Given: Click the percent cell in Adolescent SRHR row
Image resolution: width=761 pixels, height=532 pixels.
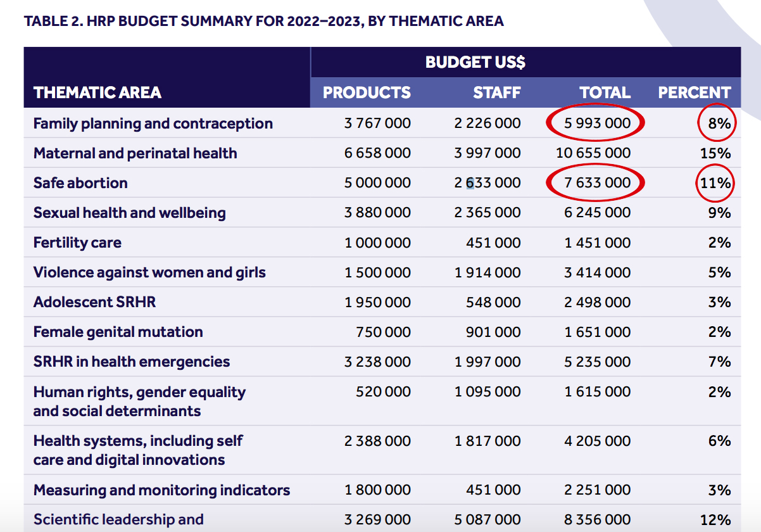Looking at the screenshot, I should click(720, 302).
